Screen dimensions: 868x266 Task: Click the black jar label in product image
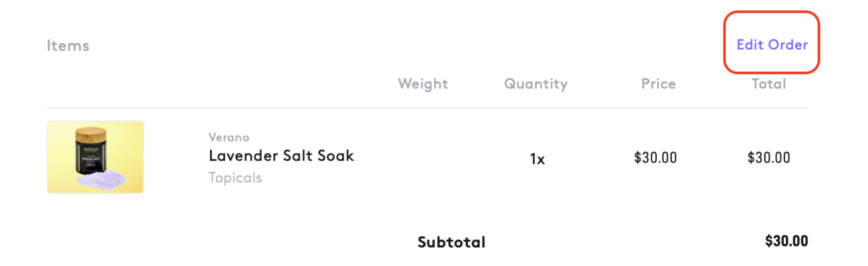[91, 156]
